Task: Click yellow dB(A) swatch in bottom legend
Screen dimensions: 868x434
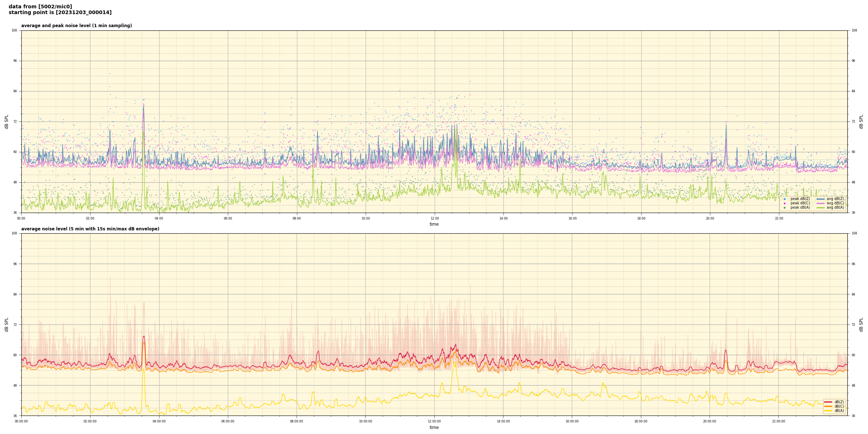Action: click(x=828, y=410)
